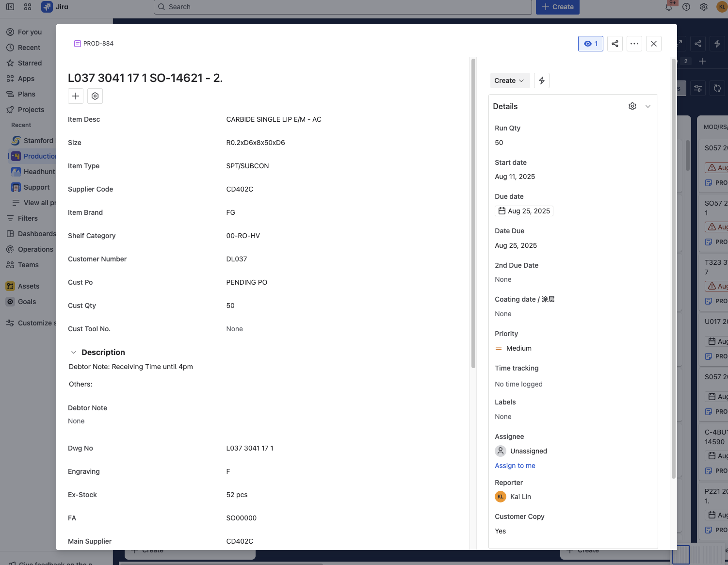Click the Aug 25, 2025 due date field
728x565 pixels.
524,211
